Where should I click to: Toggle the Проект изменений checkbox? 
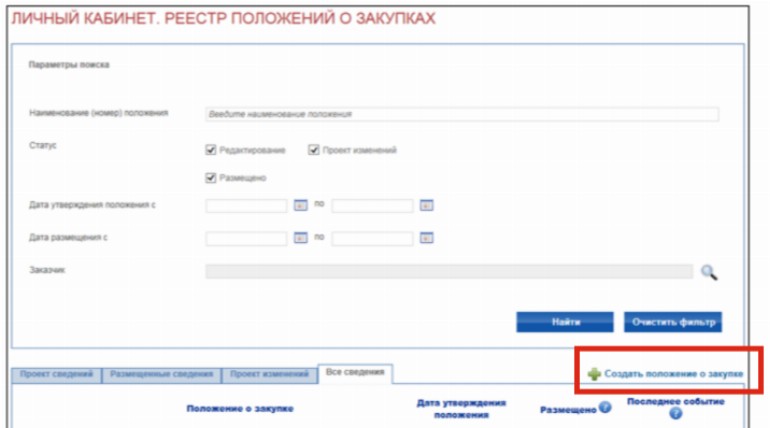[x=314, y=150]
